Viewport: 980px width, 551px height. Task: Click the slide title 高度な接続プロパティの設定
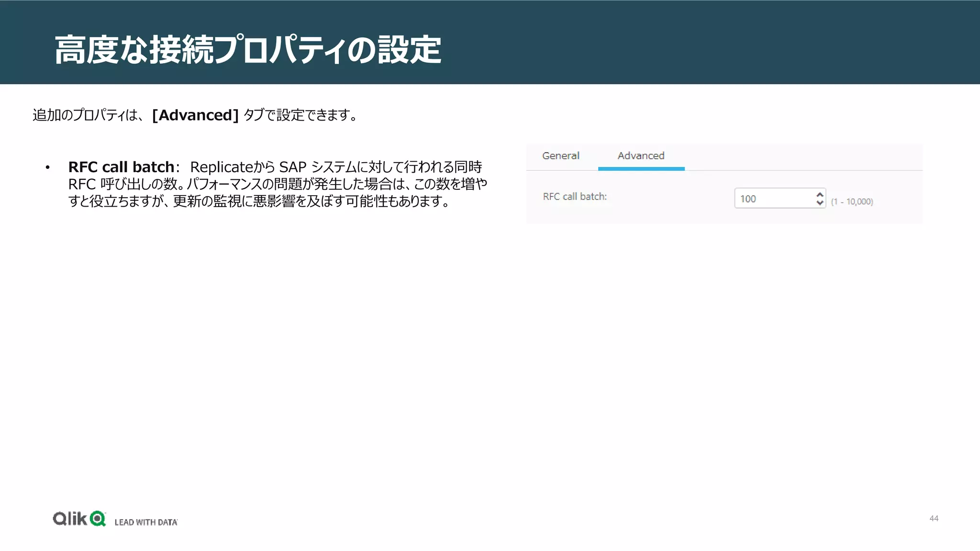coord(247,50)
